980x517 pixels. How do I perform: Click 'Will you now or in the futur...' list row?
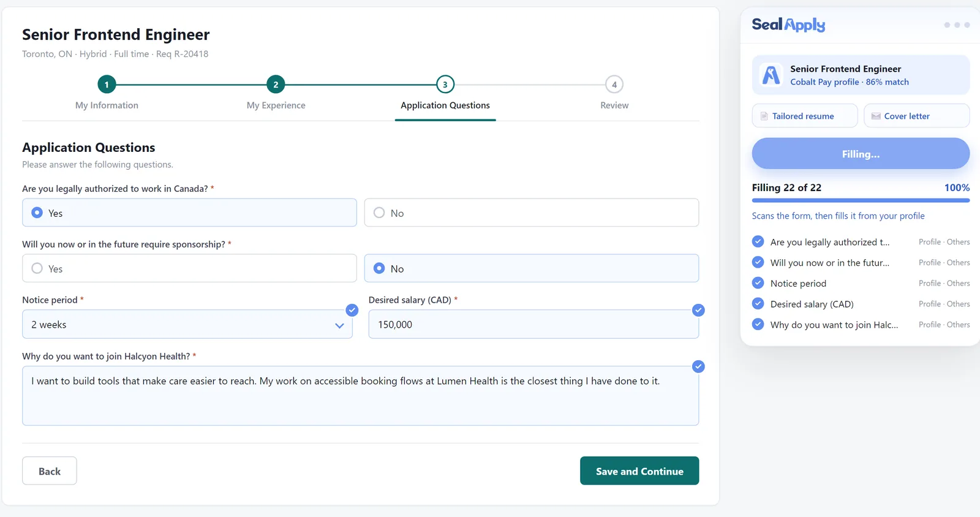pyautogui.click(x=861, y=262)
